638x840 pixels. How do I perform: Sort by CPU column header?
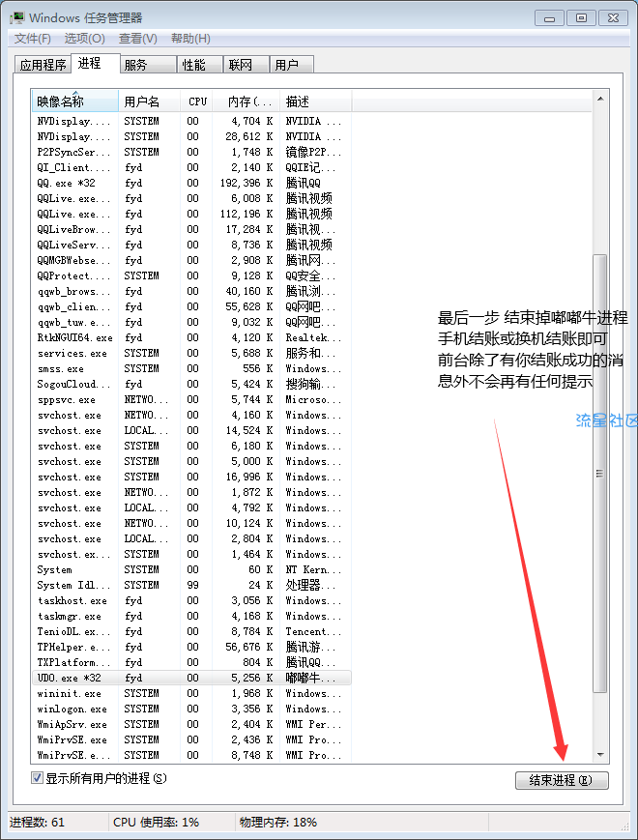[x=196, y=101]
